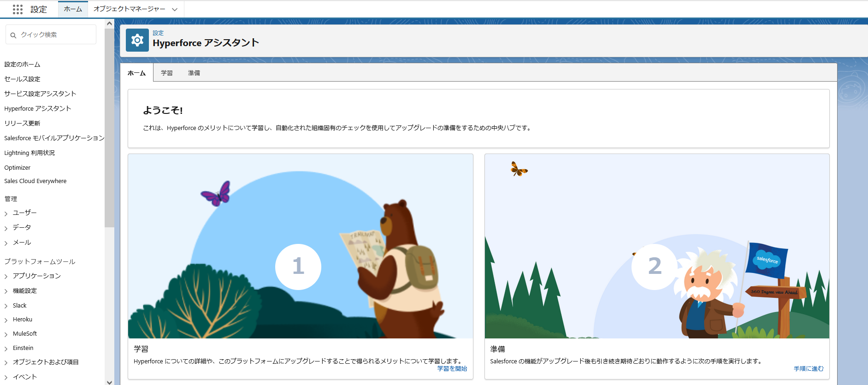Switch to the 学習 tab
The image size is (868, 385).
point(167,73)
